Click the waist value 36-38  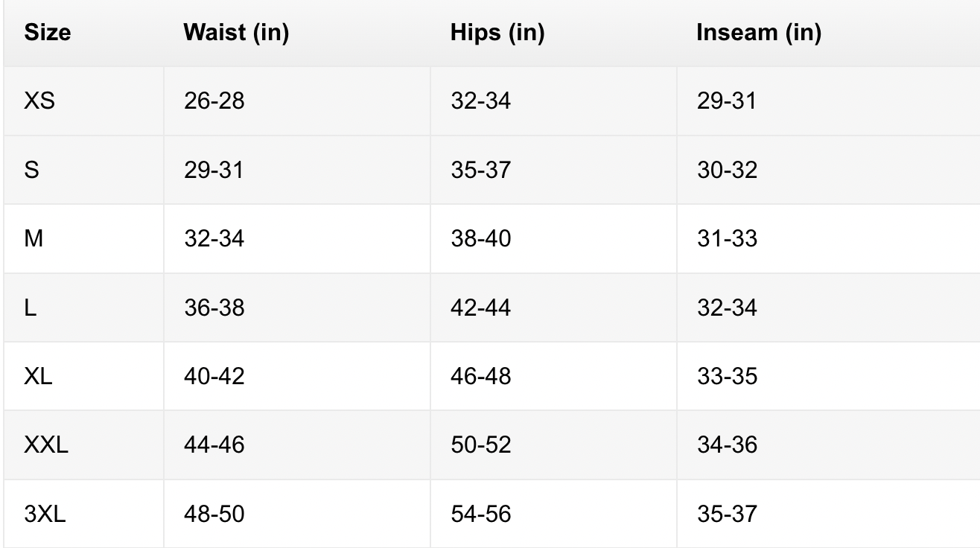(x=214, y=308)
